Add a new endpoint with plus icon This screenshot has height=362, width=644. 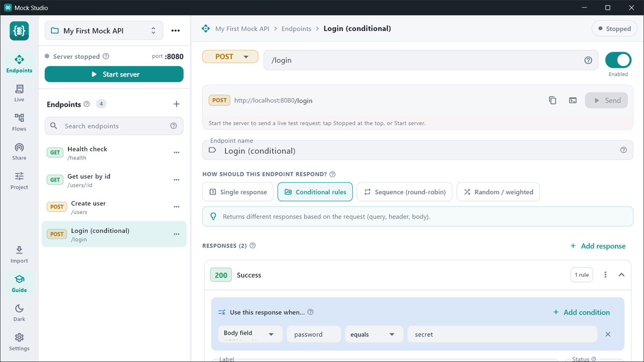[176, 104]
